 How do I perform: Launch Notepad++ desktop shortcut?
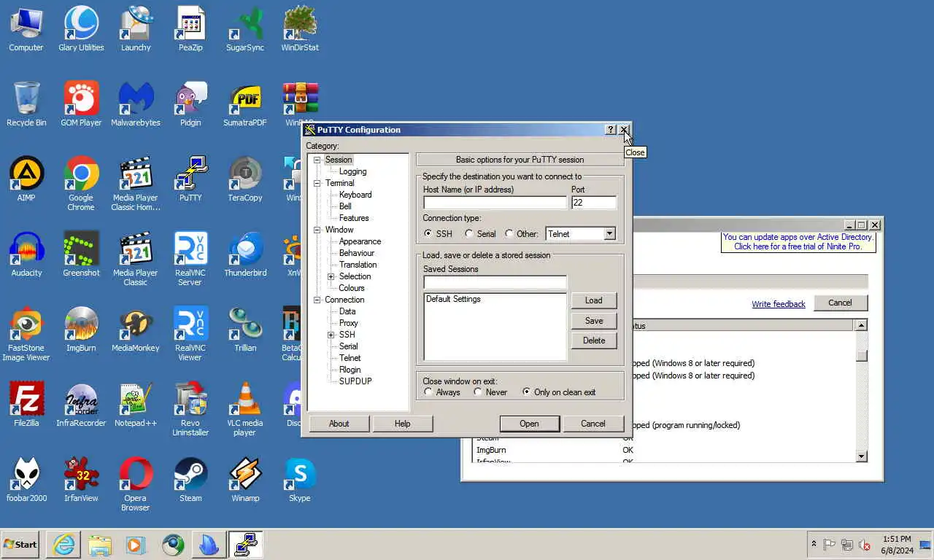pos(136,405)
